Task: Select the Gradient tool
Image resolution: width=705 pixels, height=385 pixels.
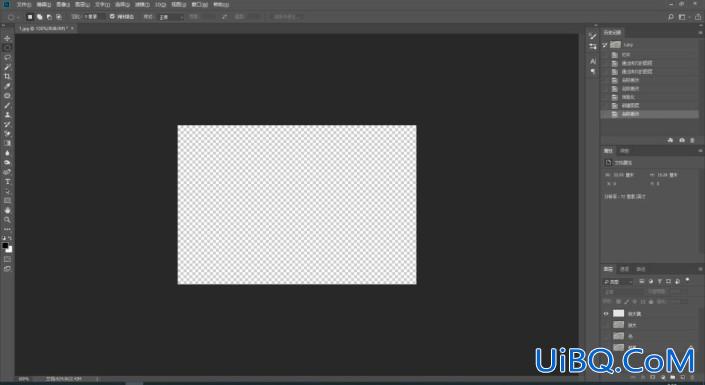Action: tap(7, 143)
